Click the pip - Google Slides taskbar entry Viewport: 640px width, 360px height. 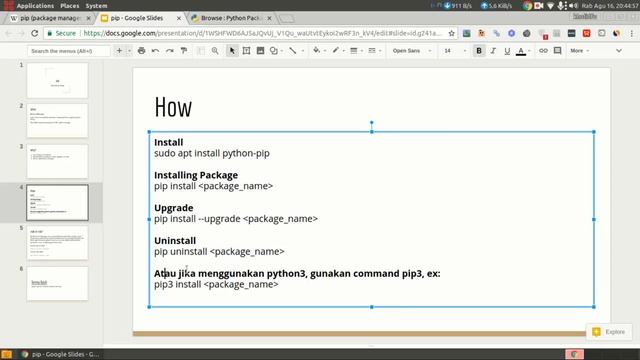pos(60,354)
